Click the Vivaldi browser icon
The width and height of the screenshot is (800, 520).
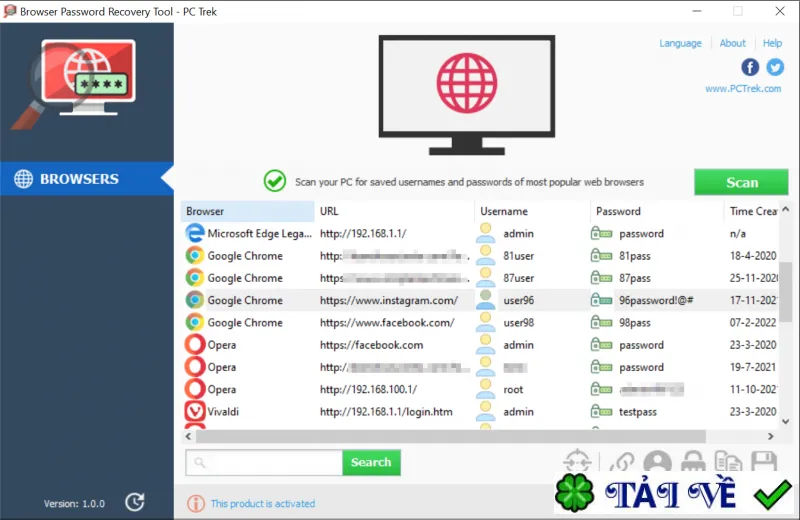(195, 411)
